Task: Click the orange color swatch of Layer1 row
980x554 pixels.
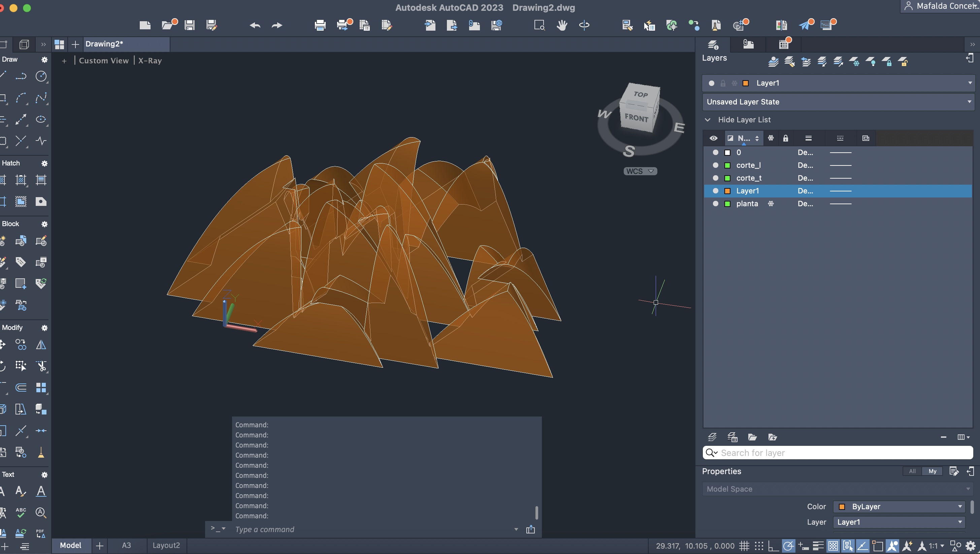Action: point(727,191)
